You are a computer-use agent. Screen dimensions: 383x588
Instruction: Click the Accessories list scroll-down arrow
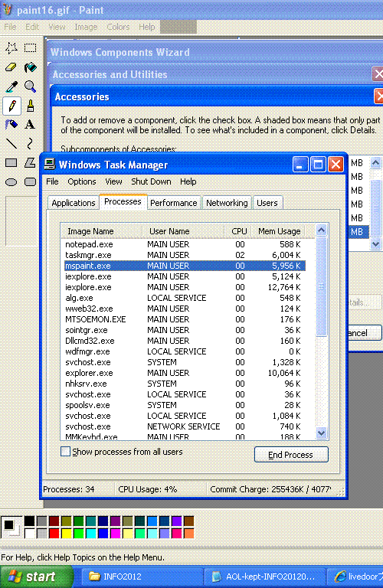click(x=375, y=243)
